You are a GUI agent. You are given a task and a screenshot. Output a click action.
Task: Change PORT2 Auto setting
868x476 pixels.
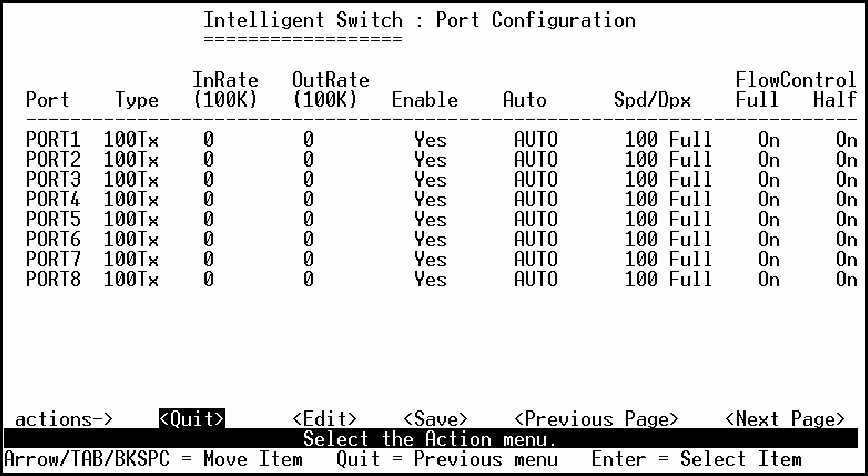point(535,160)
